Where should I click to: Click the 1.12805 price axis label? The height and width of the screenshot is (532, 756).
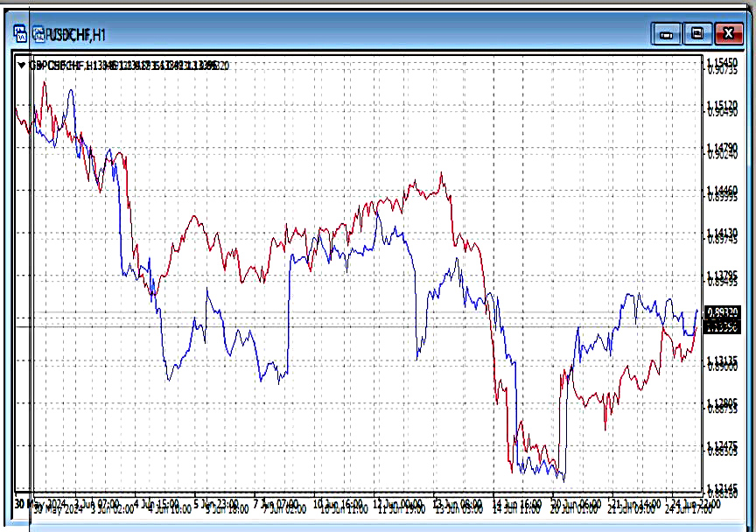[722, 402]
